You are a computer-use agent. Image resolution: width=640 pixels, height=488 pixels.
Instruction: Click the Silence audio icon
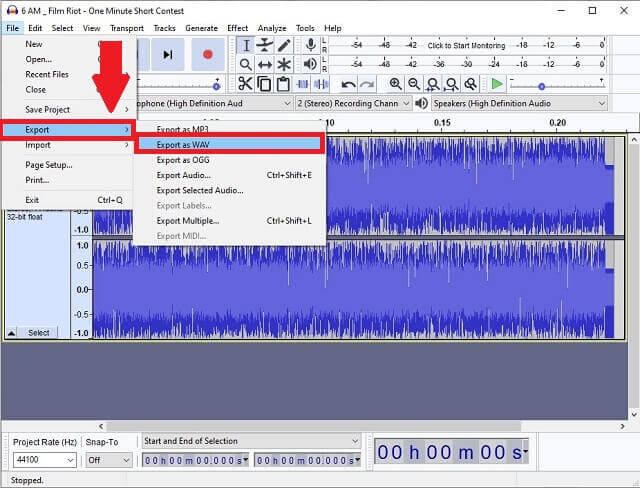point(321,84)
